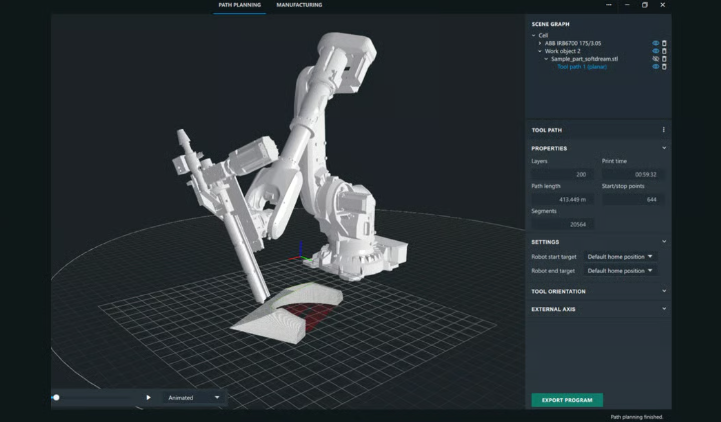Click the animation progress slider handle
This screenshot has height=422, width=721.
pos(56,397)
